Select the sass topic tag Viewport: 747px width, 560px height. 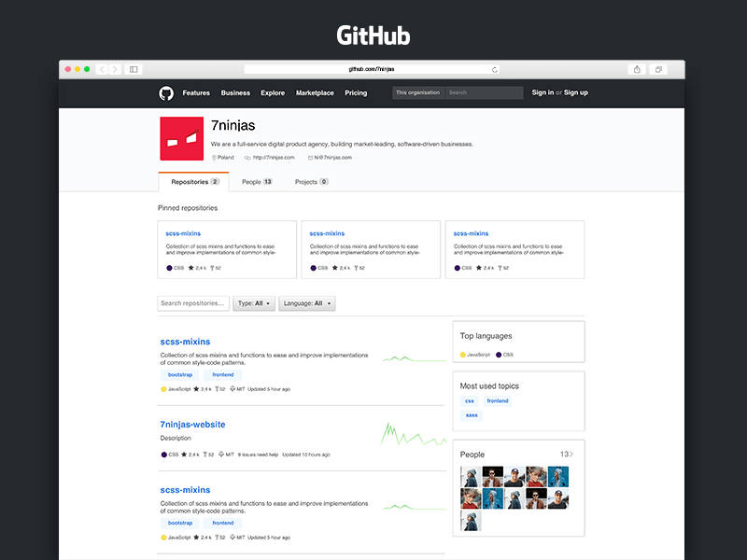coord(472,415)
